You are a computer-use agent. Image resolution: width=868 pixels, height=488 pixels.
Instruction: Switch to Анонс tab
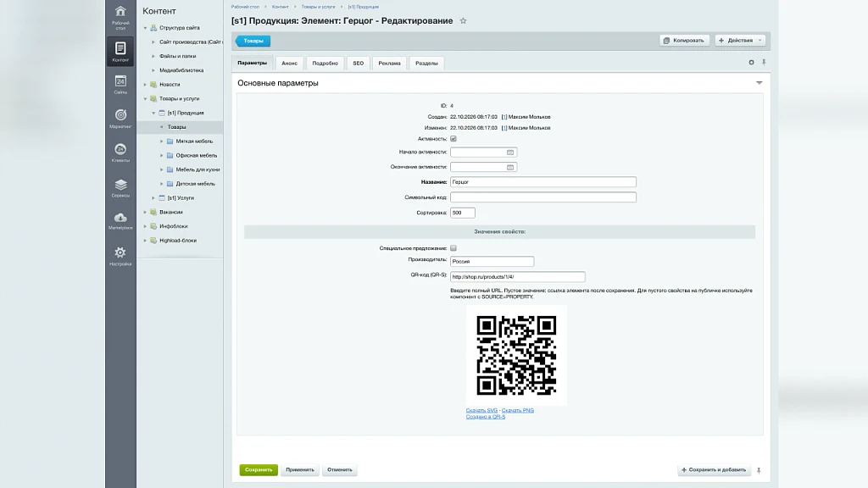coord(289,63)
